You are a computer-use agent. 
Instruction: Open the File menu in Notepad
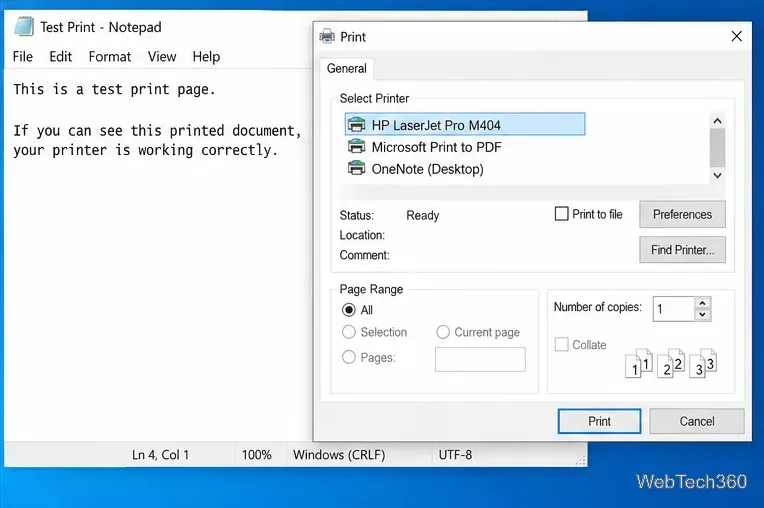click(x=22, y=56)
